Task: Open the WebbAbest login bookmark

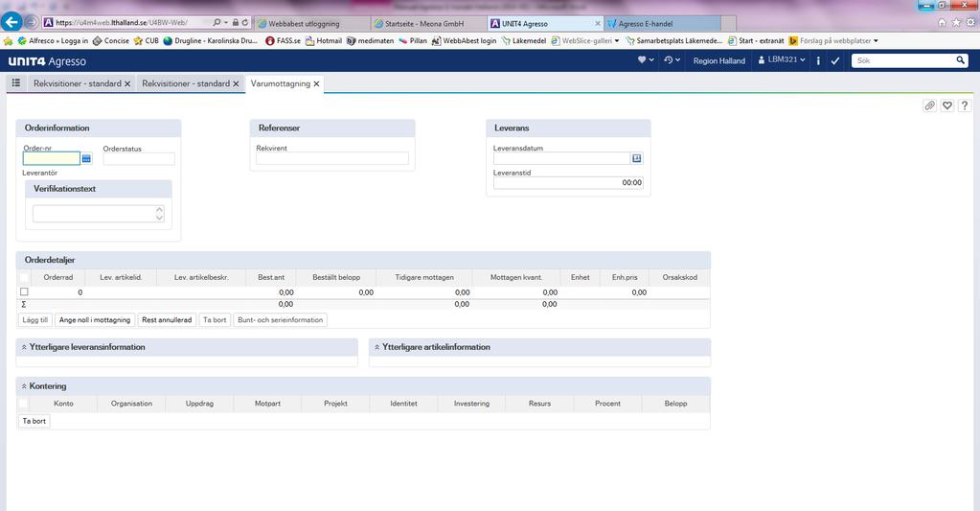Action: point(464,40)
